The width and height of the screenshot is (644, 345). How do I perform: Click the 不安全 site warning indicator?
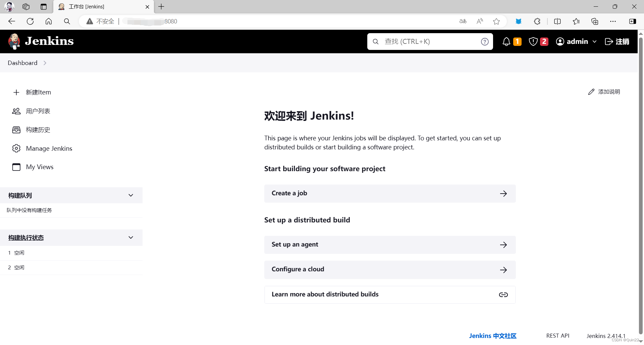coord(100,21)
